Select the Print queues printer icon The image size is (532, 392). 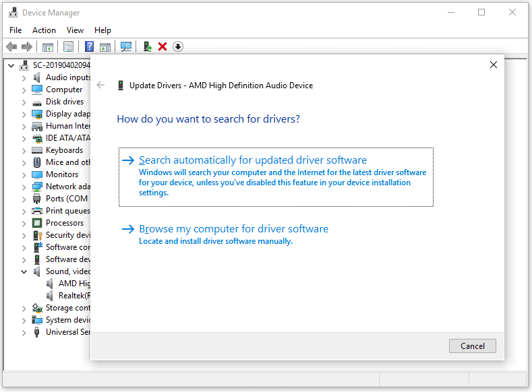coord(37,211)
